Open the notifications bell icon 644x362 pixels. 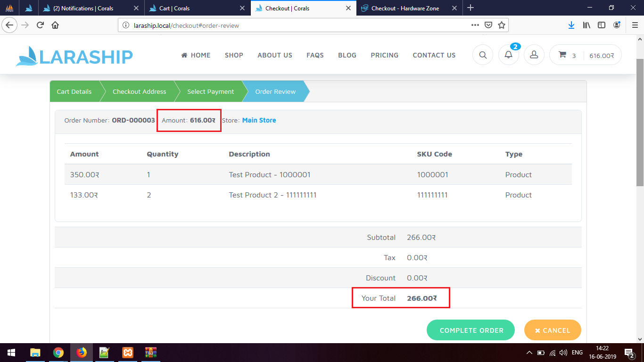point(508,55)
